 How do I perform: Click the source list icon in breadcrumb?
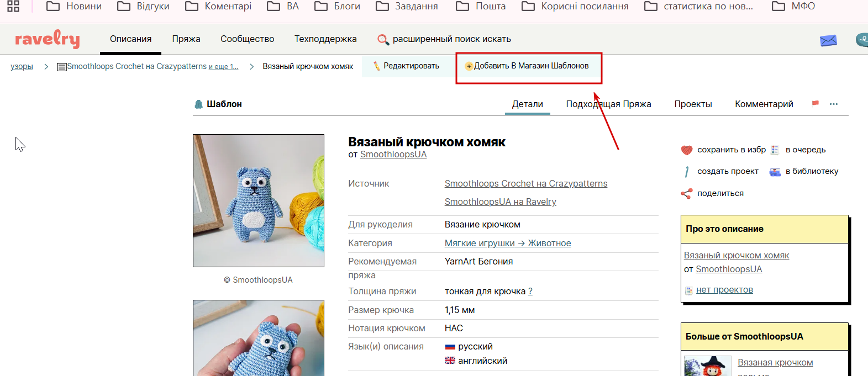click(x=62, y=67)
